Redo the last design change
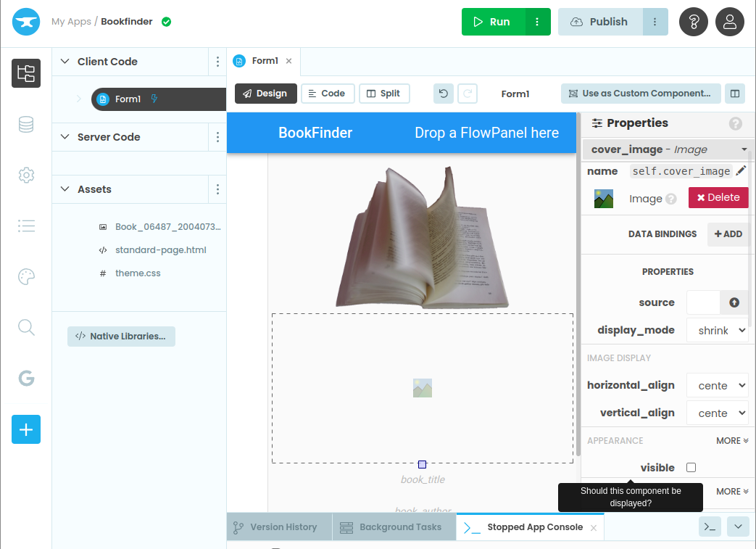Image resolution: width=756 pixels, height=549 pixels. point(468,93)
